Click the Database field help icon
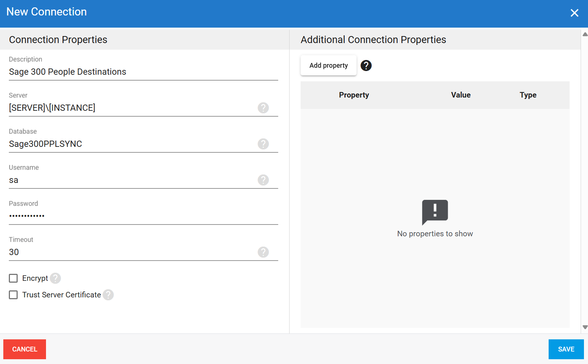Image resolution: width=588 pixels, height=364 pixels. (263, 144)
